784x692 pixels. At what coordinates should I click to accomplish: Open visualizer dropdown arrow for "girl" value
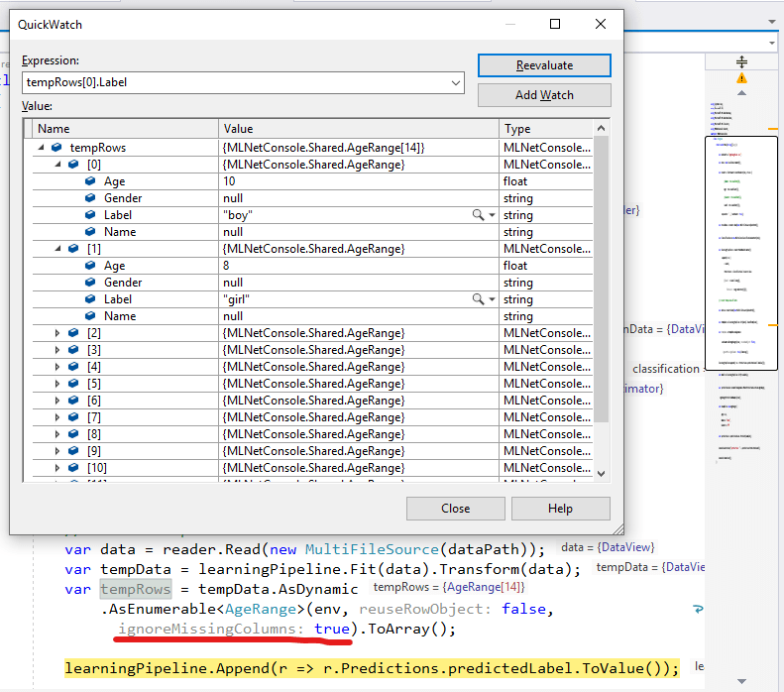(x=492, y=299)
